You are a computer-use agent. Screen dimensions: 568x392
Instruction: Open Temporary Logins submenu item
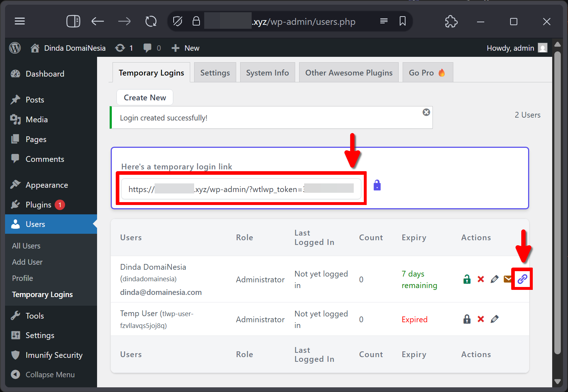[42, 295]
